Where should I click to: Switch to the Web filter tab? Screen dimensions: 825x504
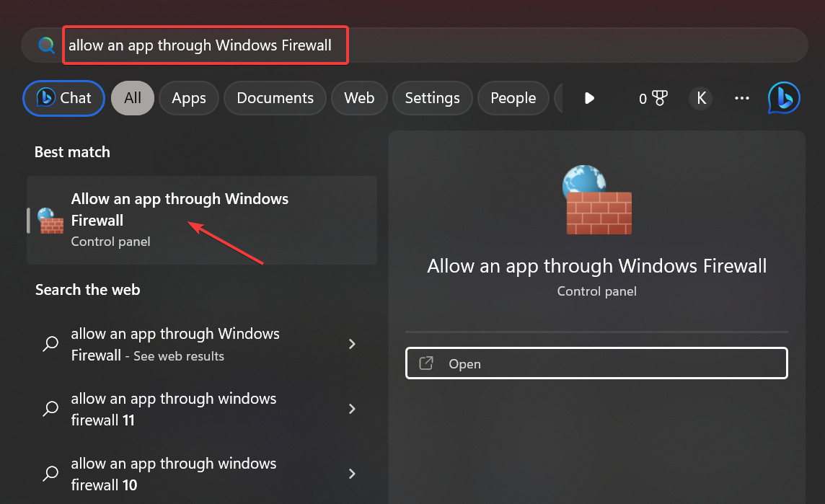[359, 98]
